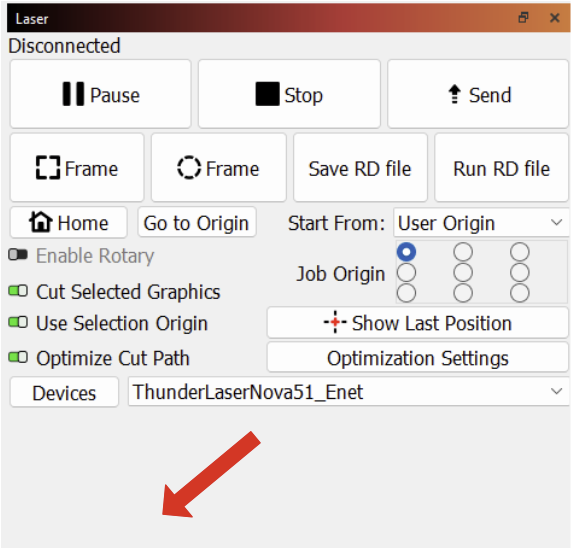The width and height of the screenshot is (572, 548).
Task: Click the rectangular Frame button
Action: tap(77, 168)
